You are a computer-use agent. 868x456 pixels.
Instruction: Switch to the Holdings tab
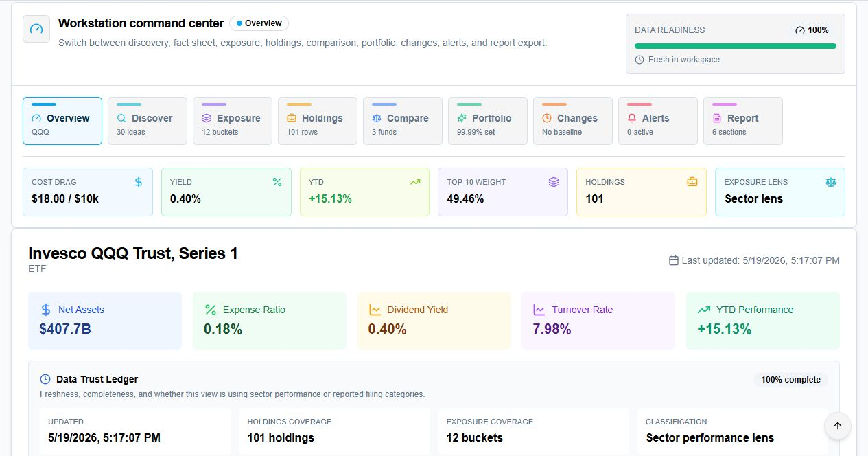tap(318, 121)
